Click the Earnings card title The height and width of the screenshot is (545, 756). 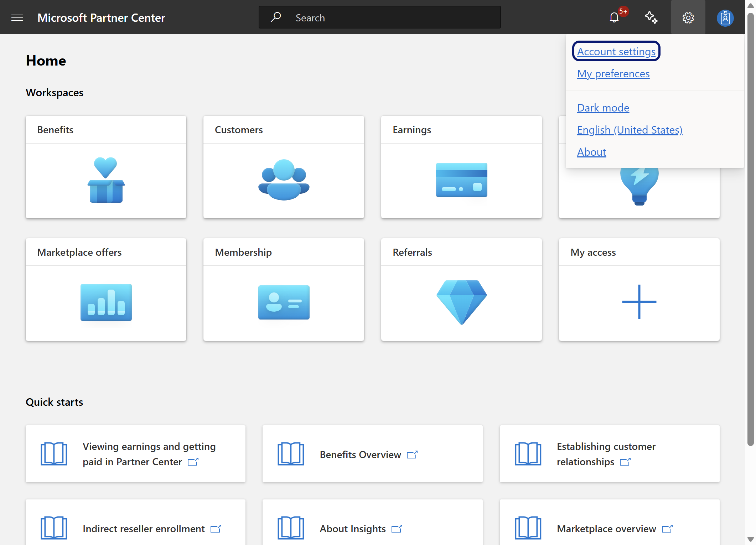(412, 130)
